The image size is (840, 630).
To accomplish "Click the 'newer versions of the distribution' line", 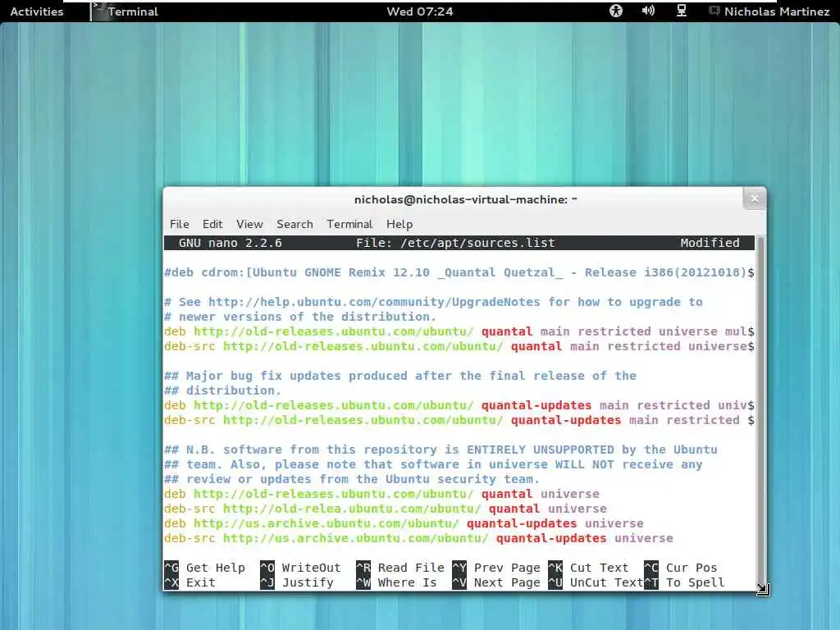I will click(300, 317).
